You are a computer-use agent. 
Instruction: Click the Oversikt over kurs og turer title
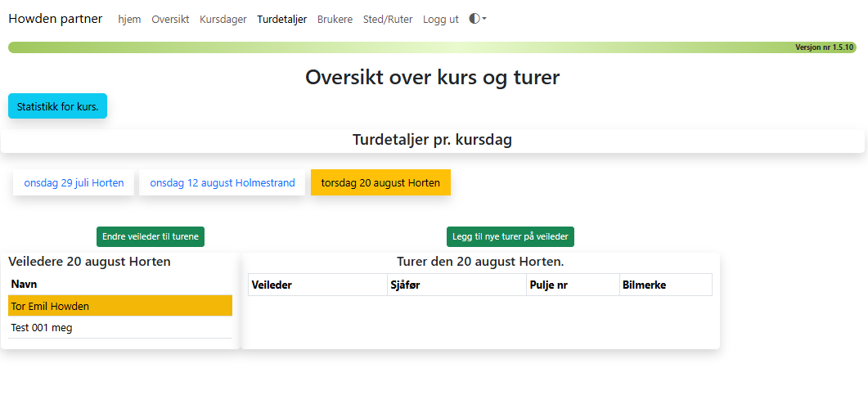click(x=432, y=78)
